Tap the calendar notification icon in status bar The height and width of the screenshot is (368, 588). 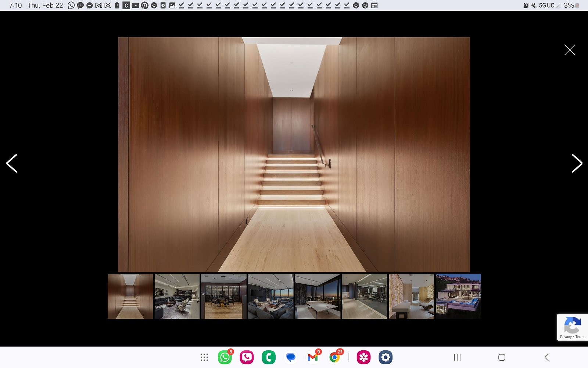[x=374, y=6]
